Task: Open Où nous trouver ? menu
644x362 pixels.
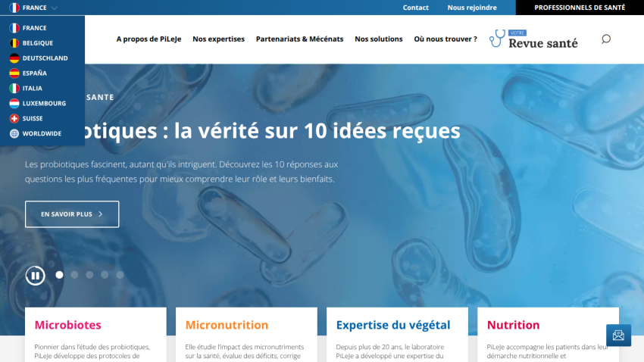Action: click(445, 39)
